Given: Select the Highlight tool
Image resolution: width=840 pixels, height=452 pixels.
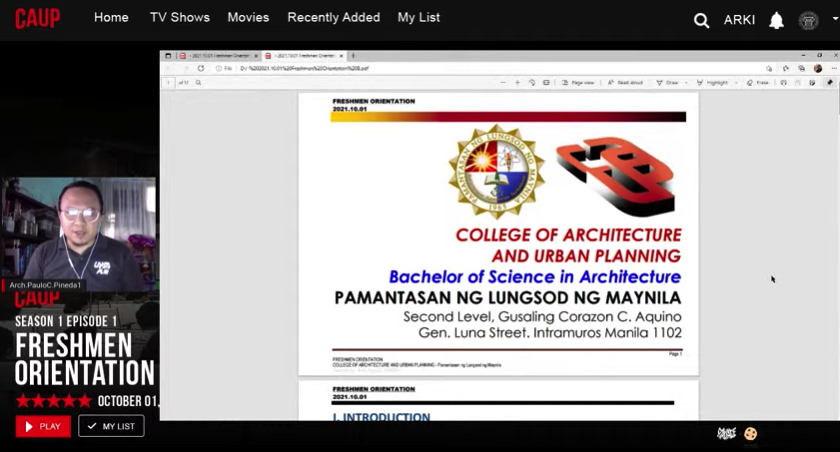Looking at the screenshot, I should tap(712, 82).
